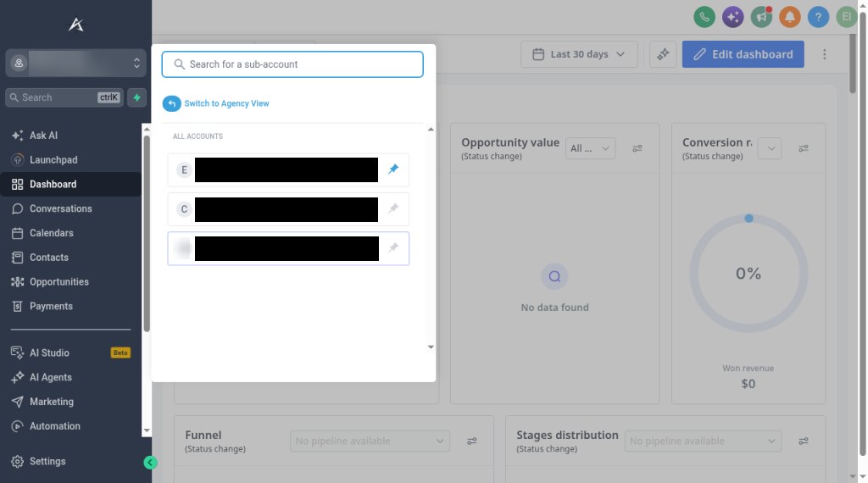Open filter settings for Conversion rate widget
The image size is (868, 483).
pos(804,148)
